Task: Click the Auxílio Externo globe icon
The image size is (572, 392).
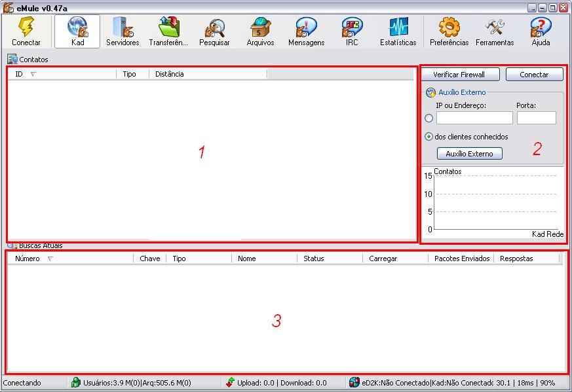Action: click(430, 92)
